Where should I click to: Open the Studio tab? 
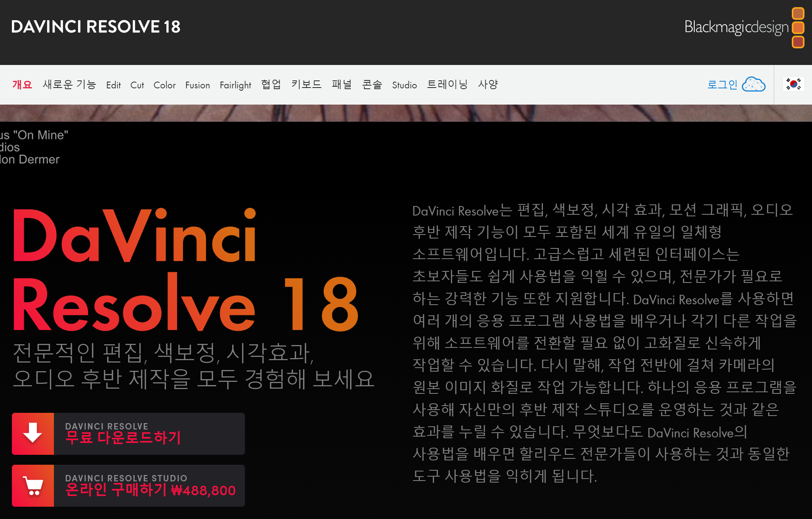click(404, 85)
